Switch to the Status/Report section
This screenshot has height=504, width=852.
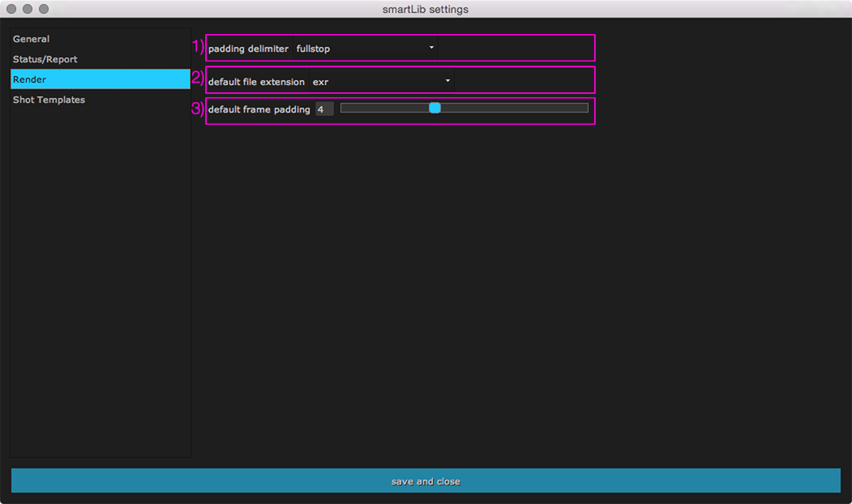tap(45, 59)
